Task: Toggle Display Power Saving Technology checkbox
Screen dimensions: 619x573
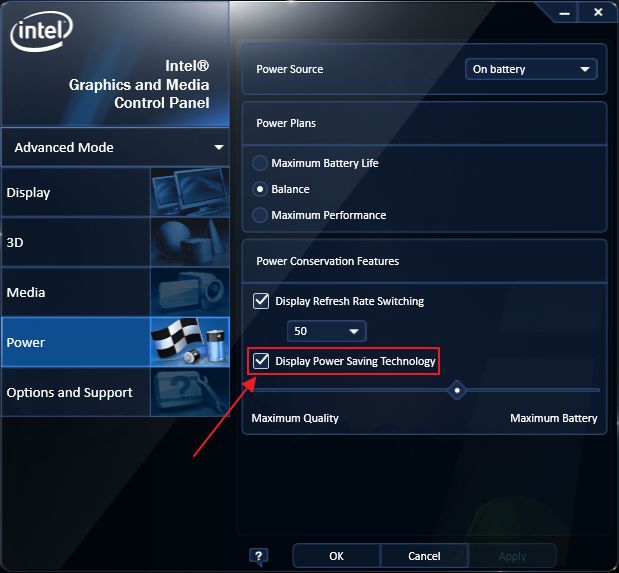Action: 261,361
